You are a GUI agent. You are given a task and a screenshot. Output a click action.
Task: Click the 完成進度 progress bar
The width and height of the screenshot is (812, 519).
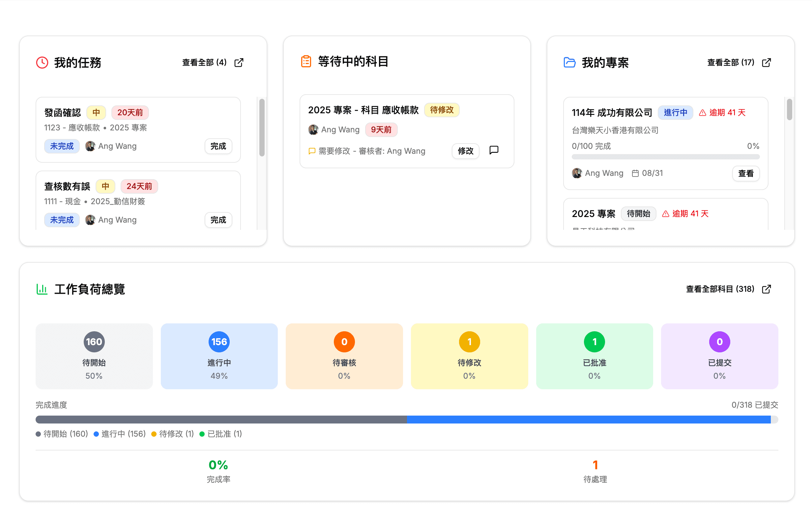point(405,420)
